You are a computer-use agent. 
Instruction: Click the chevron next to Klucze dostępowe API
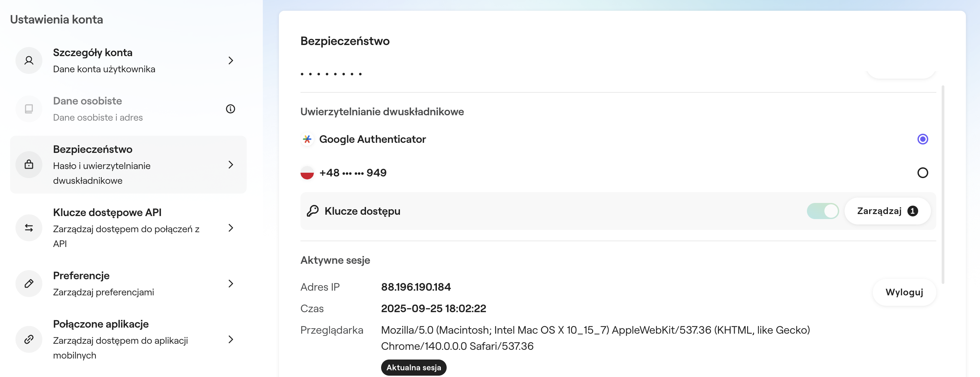(x=231, y=228)
